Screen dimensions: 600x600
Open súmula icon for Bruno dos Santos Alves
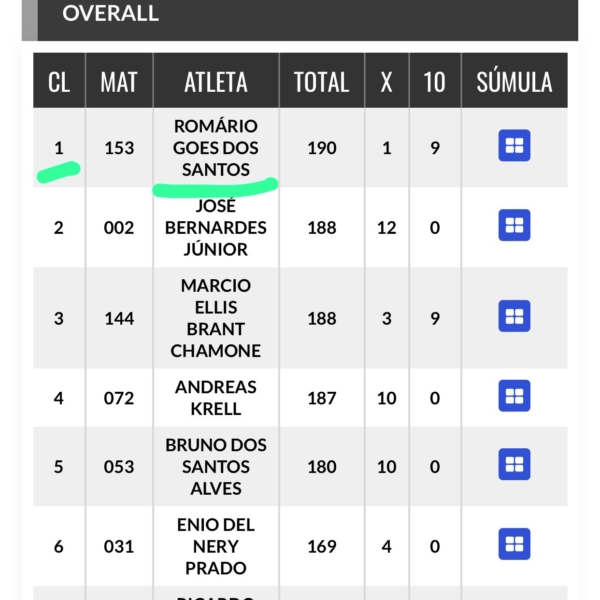(x=514, y=464)
